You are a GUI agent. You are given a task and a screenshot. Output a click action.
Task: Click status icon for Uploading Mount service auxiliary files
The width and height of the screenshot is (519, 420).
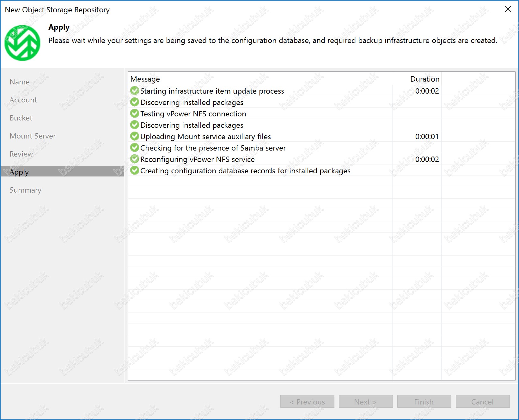(x=135, y=136)
